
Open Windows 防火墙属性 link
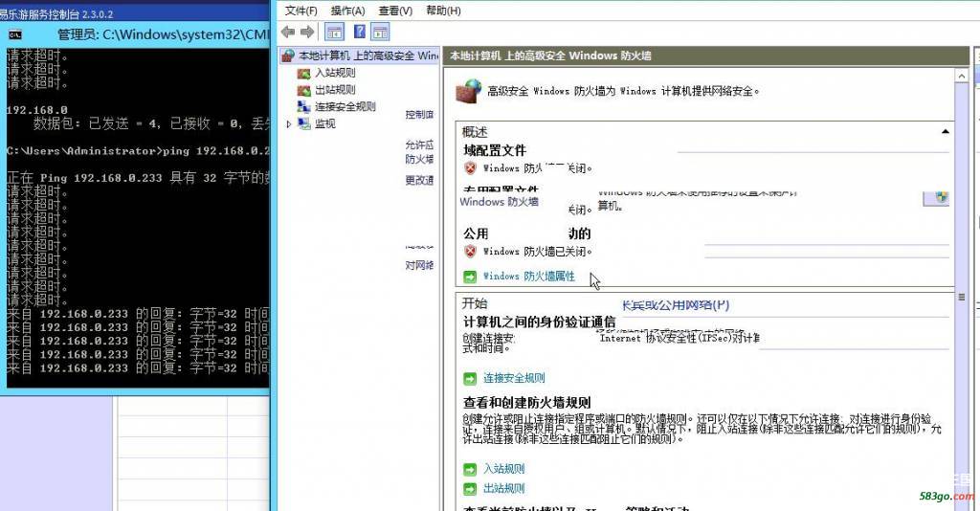(528, 277)
